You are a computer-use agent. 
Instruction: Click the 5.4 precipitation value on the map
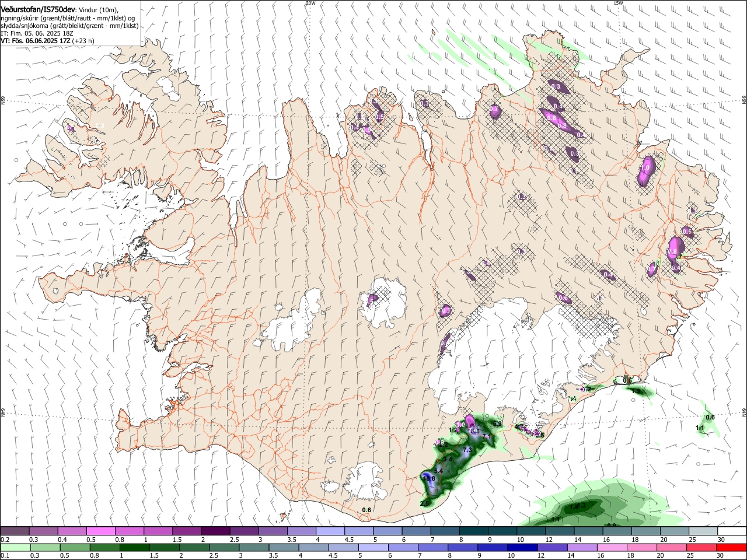pos(439,470)
